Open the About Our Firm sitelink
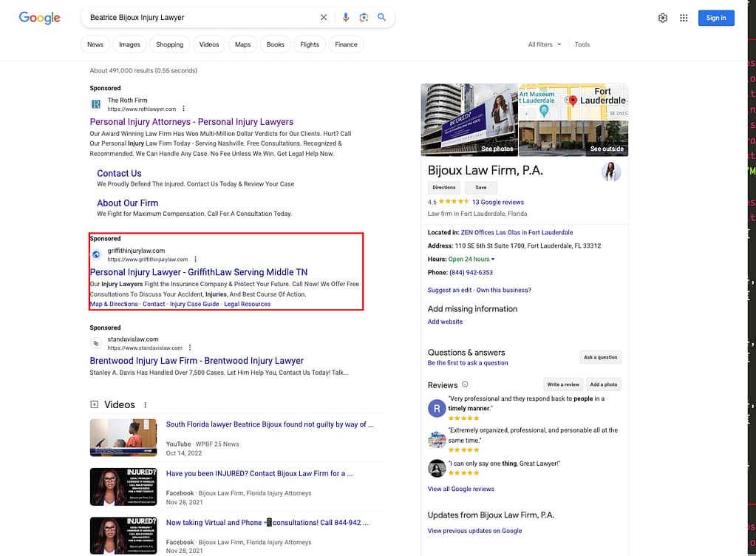 127,203
